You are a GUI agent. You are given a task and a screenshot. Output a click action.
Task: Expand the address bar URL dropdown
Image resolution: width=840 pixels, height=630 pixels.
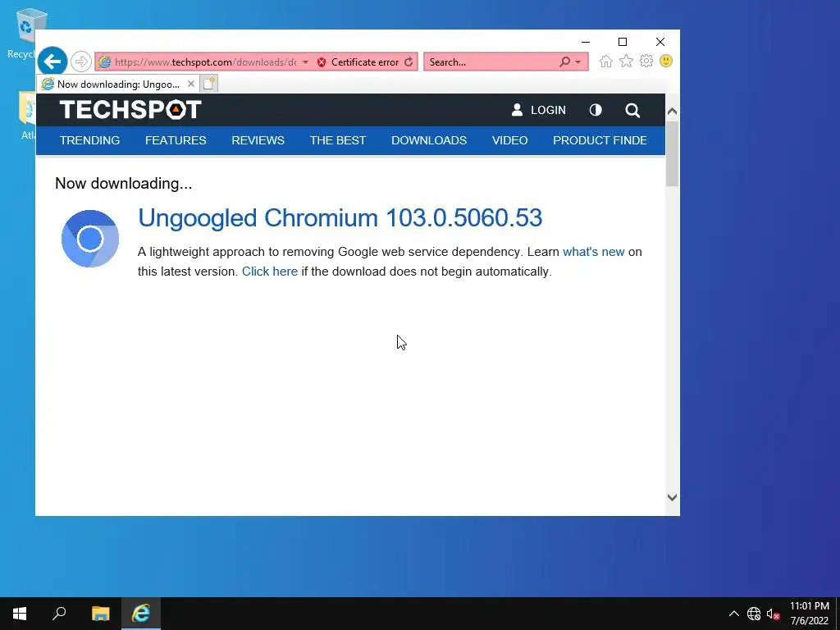coord(305,62)
